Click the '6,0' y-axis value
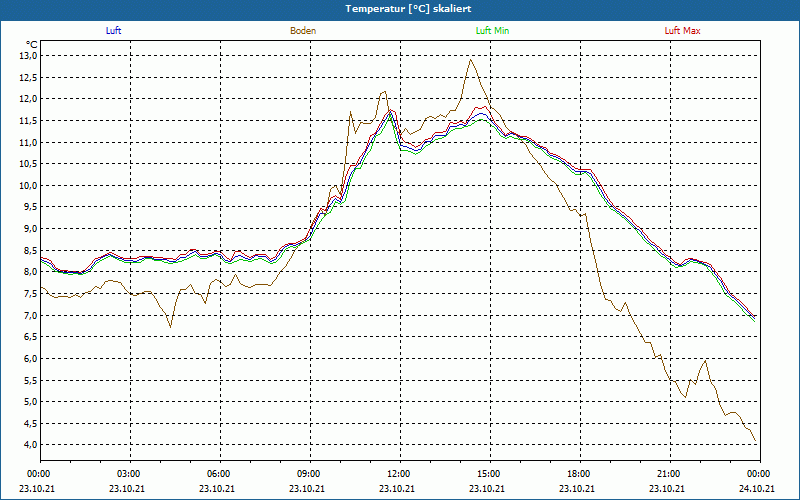The height and width of the screenshot is (500, 800). (x=31, y=358)
